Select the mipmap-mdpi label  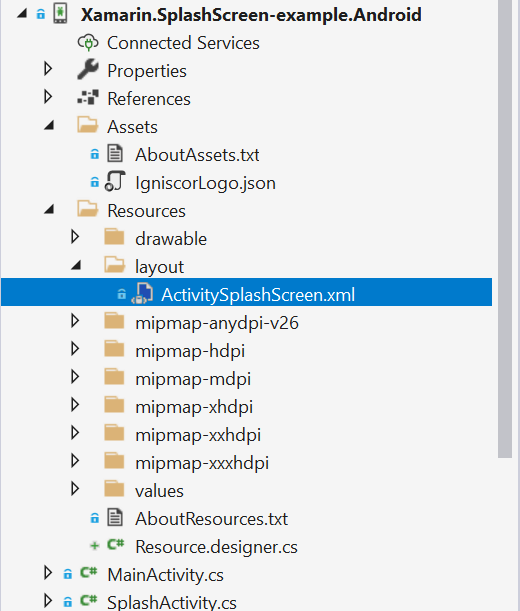click(x=193, y=380)
